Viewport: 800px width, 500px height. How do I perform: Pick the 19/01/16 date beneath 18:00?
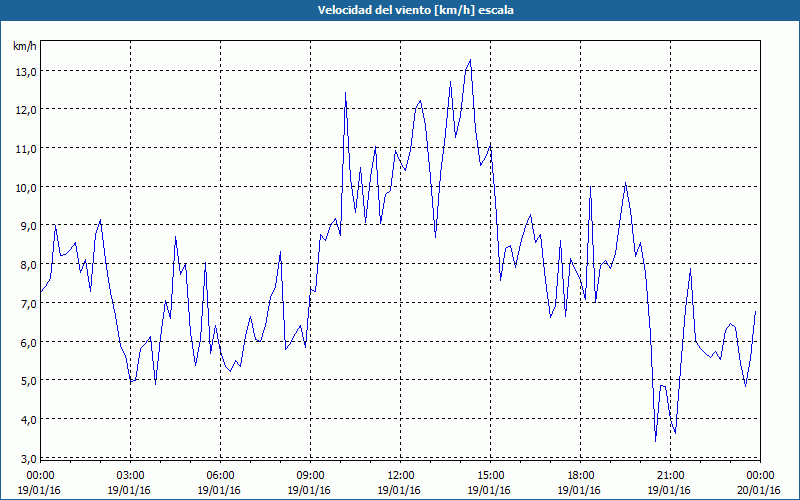[580, 490]
